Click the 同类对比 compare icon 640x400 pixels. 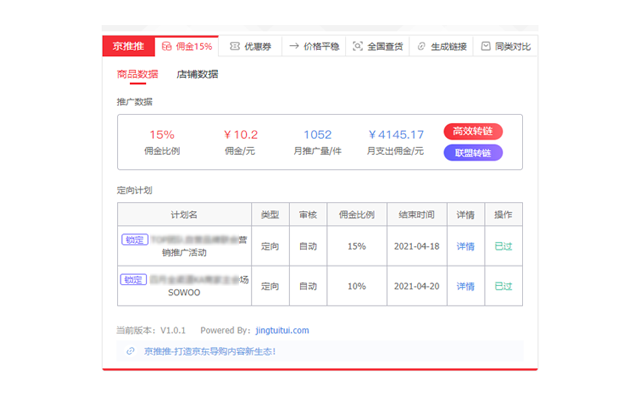(486, 46)
